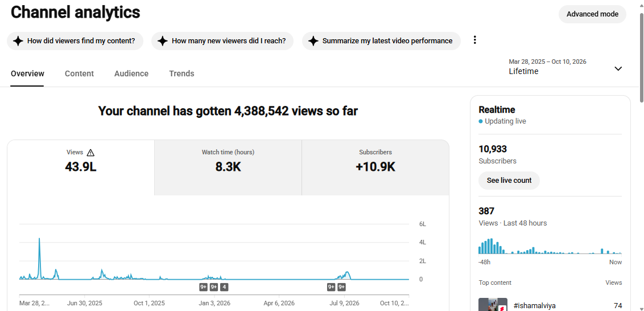Click the 'Jun 30, 2025' axis label
The width and height of the screenshot is (644, 311).
pyautogui.click(x=85, y=303)
